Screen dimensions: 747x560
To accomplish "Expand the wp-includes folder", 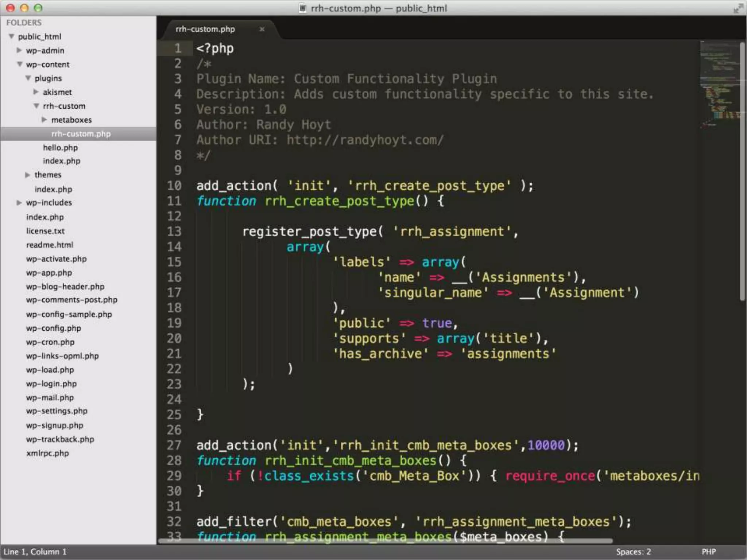I will (x=19, y=203).
